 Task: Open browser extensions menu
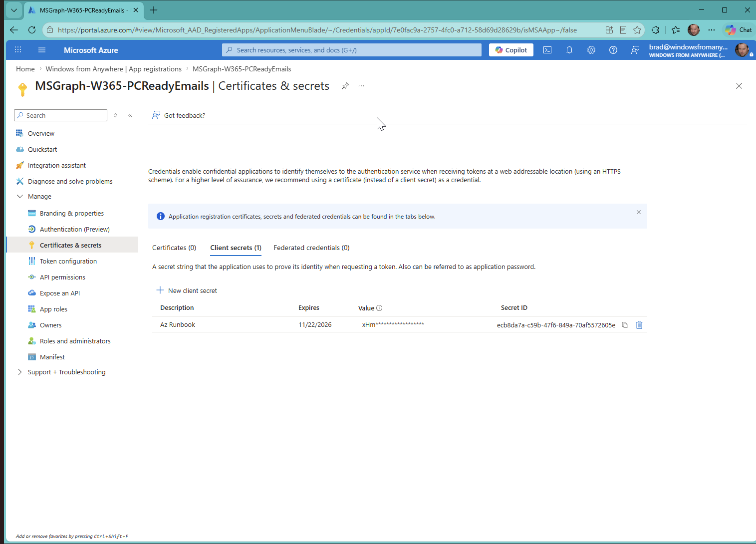coord(656,30)
